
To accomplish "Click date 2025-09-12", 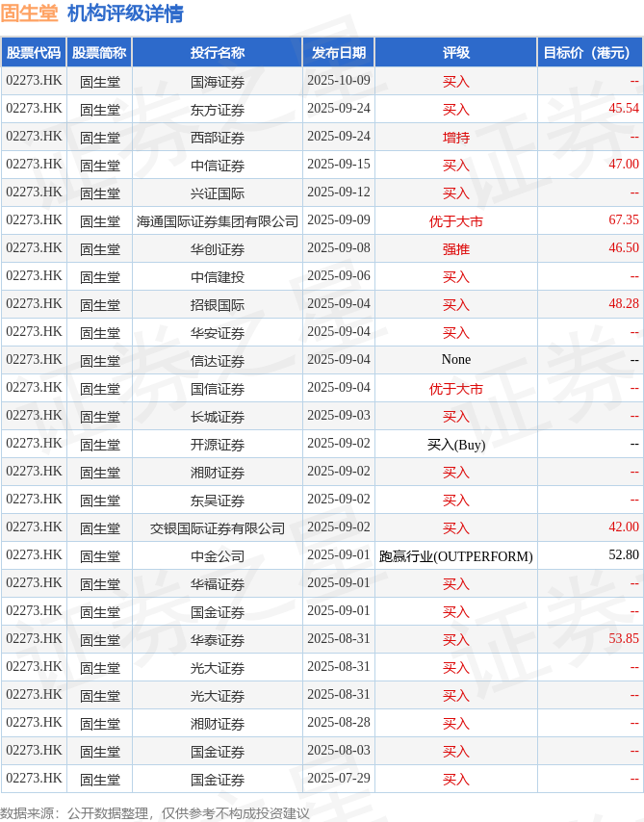I will click(x=339, y=192).
